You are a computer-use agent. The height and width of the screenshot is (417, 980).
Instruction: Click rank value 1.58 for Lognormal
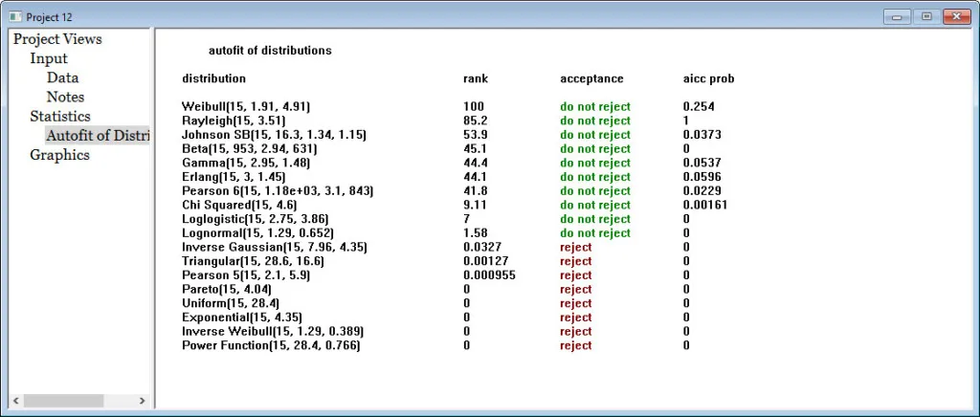click(x=475, y=232)
